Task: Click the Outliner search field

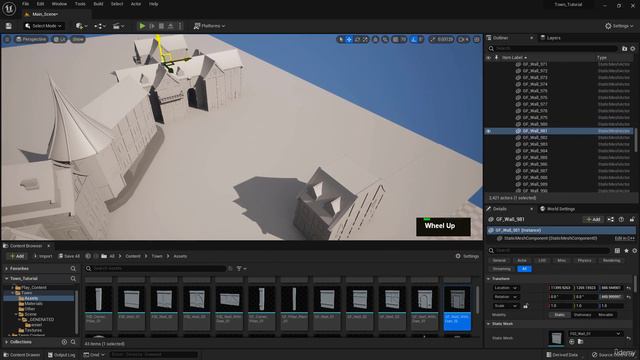Action: 553,49
